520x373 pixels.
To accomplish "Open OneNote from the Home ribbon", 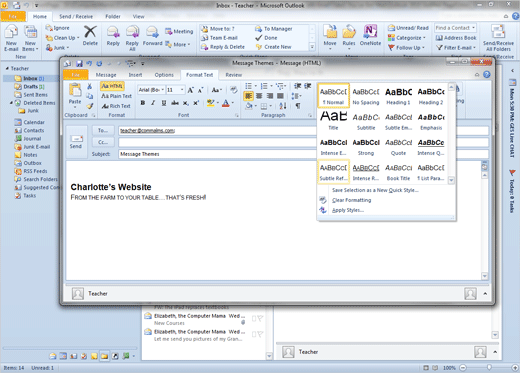I will pyautogui.click(x=370, y=35).
